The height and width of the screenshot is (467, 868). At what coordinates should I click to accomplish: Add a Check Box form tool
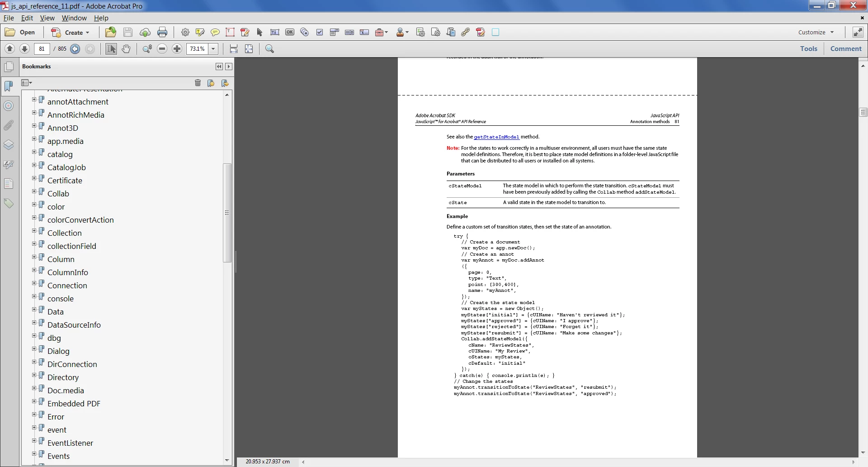(320, 32)
